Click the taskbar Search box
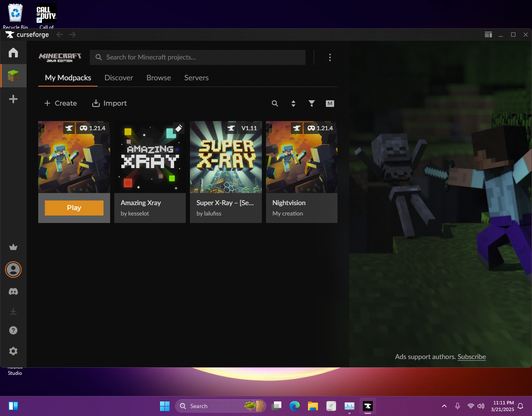 pos(220,406)
